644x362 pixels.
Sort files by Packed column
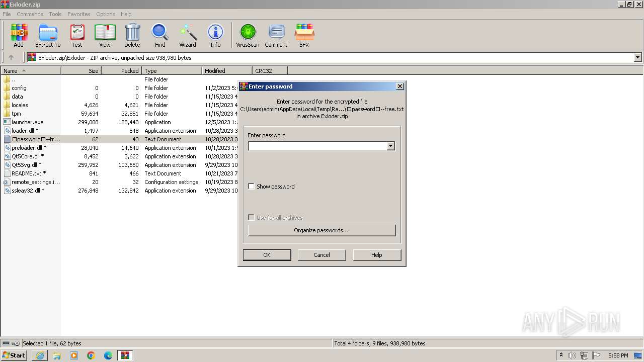(122, 71)
